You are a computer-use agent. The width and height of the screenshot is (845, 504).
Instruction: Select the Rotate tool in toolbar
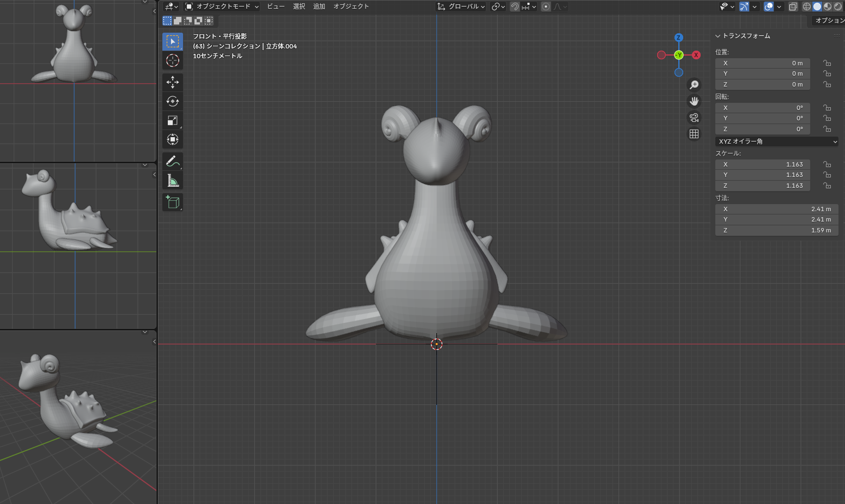point(173,101)
